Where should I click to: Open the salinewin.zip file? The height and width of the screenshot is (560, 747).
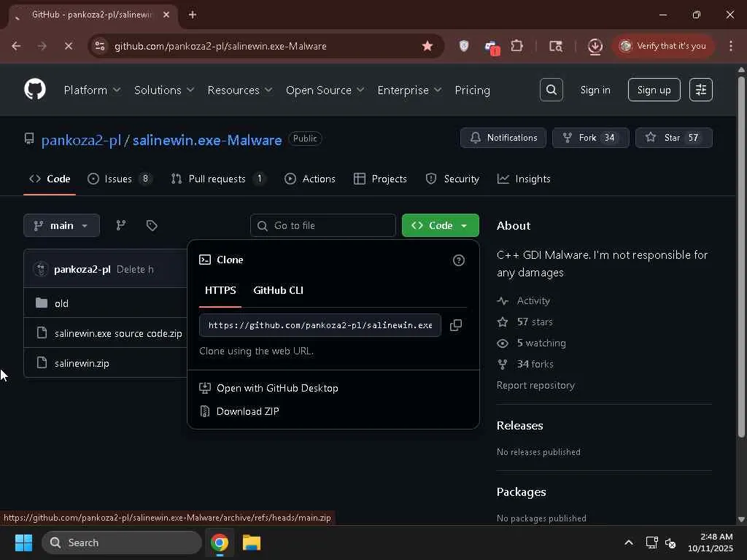tap(82, 363)
